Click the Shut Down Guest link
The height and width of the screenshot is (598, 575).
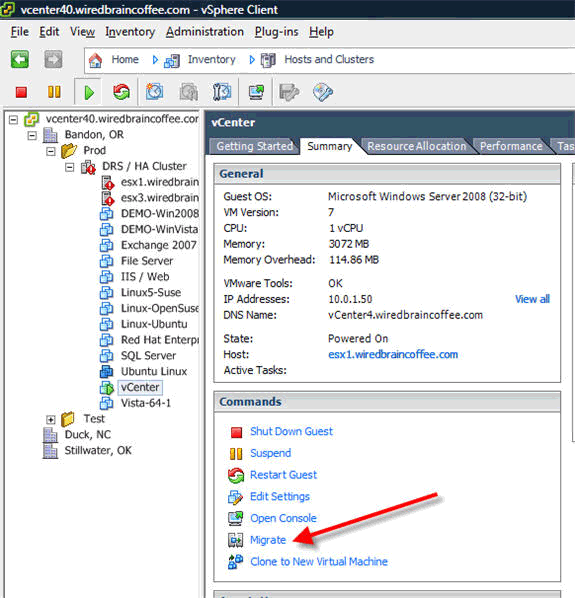[291, 432]
